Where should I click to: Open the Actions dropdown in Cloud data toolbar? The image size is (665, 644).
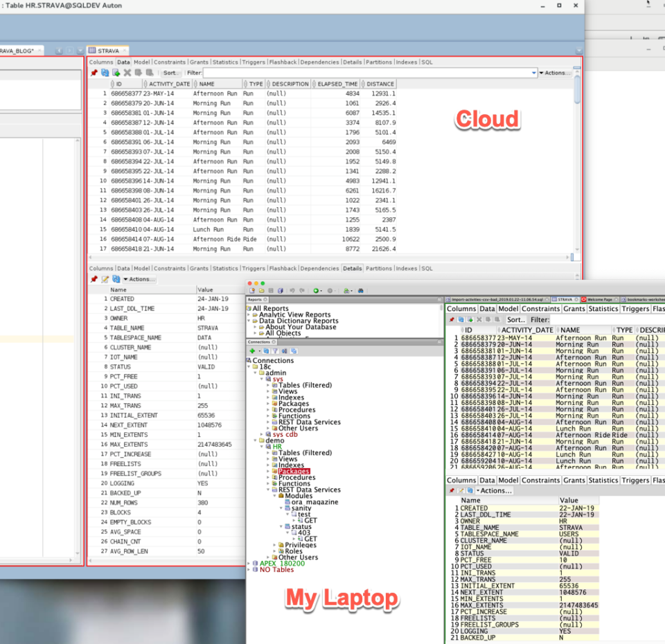[x=556, y=73]
